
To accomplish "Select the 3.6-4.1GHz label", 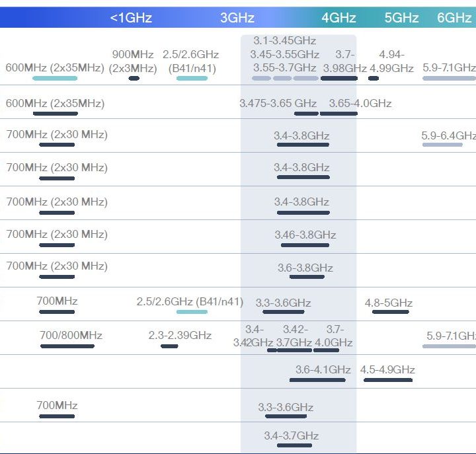I will pyautogui.click(x=323, y=369).
